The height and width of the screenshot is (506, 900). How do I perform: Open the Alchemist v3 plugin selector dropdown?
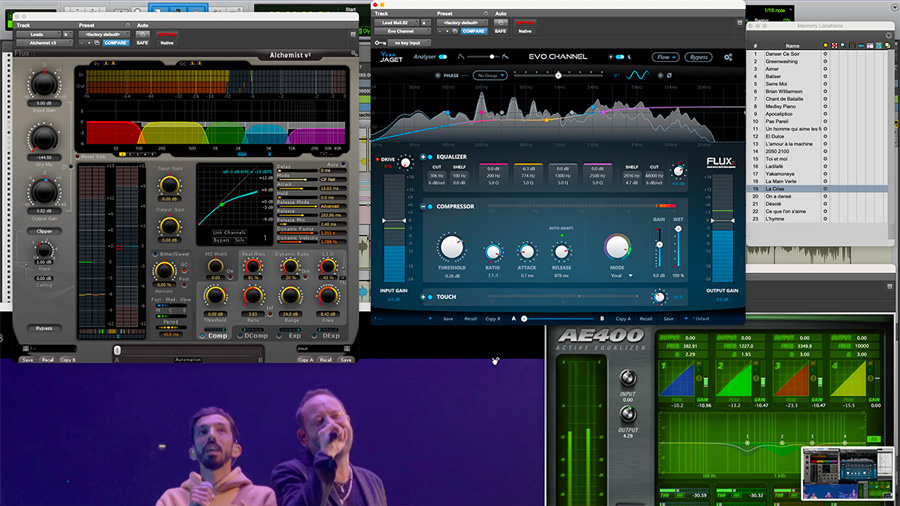44,42
